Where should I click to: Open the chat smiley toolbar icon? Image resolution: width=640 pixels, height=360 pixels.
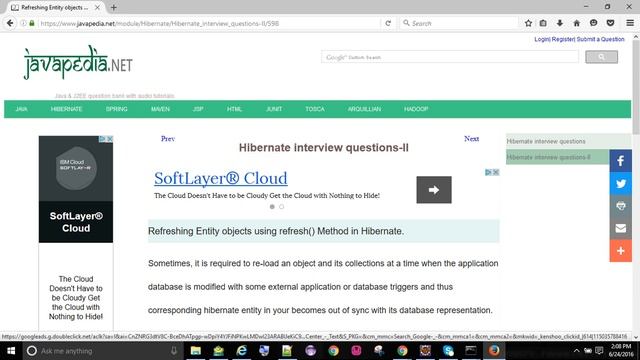click(x=593, y=23)
